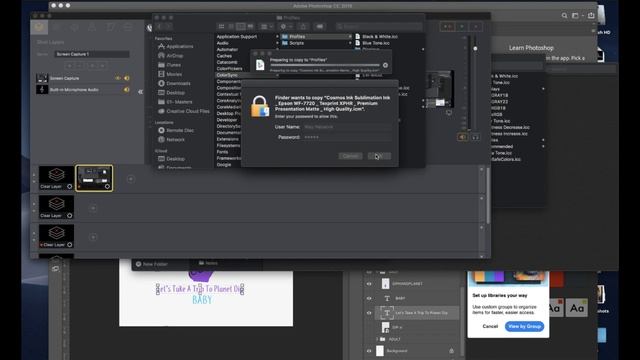Screen dimensions: 640x360
Task: Expand the Profiles folder arrow
Action: point(350,37)
